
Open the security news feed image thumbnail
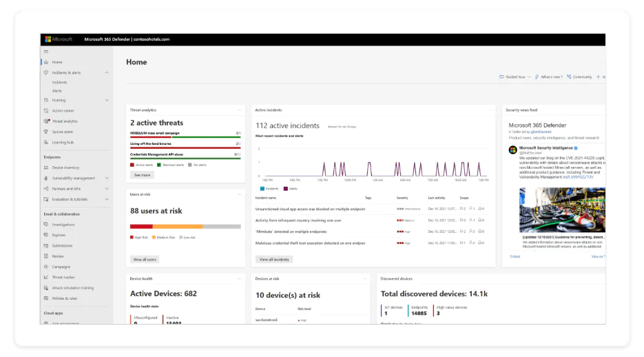point(562,210)
